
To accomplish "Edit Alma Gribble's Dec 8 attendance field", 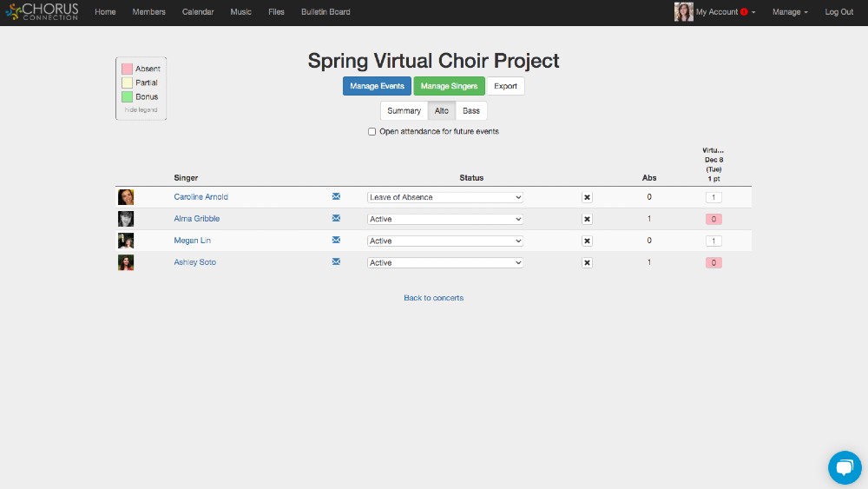I will 713,219.
